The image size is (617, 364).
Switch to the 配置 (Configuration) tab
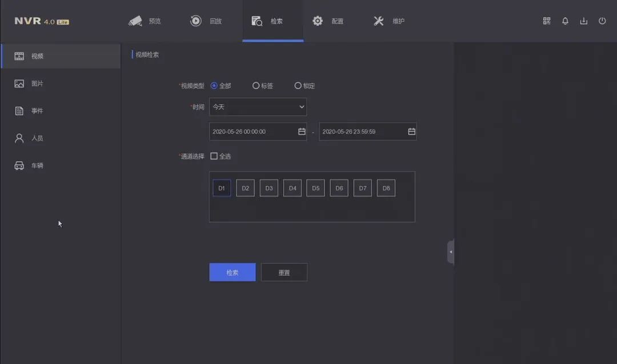(x=328, y=21)
